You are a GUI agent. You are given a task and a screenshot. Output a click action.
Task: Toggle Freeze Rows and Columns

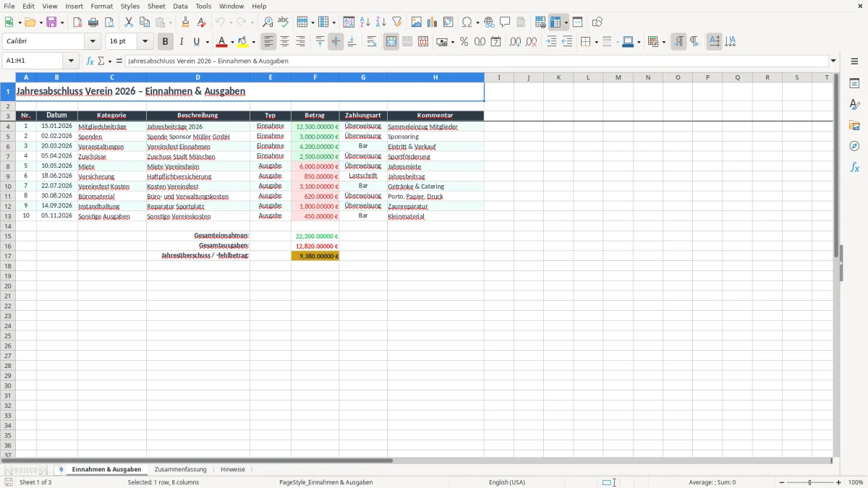point(555,22)
